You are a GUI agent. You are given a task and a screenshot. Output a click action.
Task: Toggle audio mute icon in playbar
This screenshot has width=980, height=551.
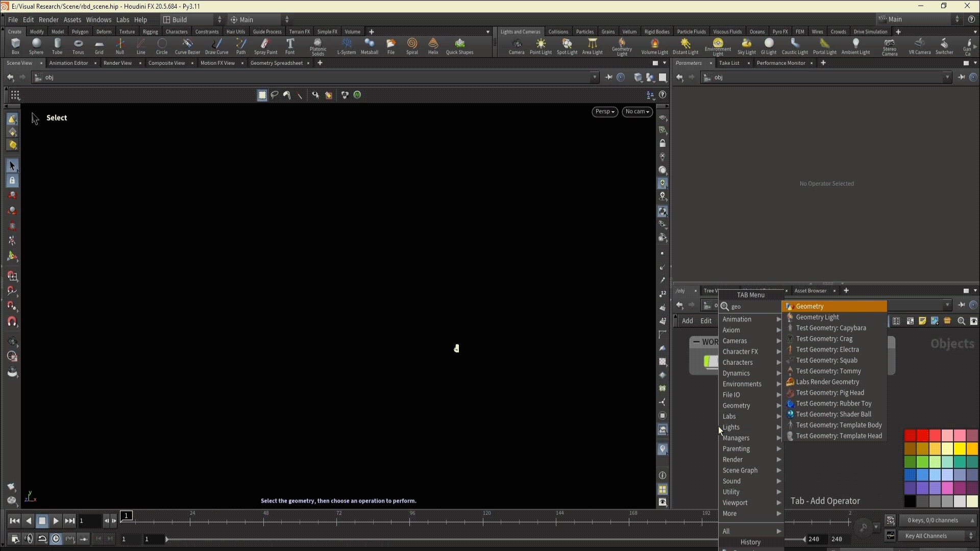pyautogui.click(x=29, y=539)
